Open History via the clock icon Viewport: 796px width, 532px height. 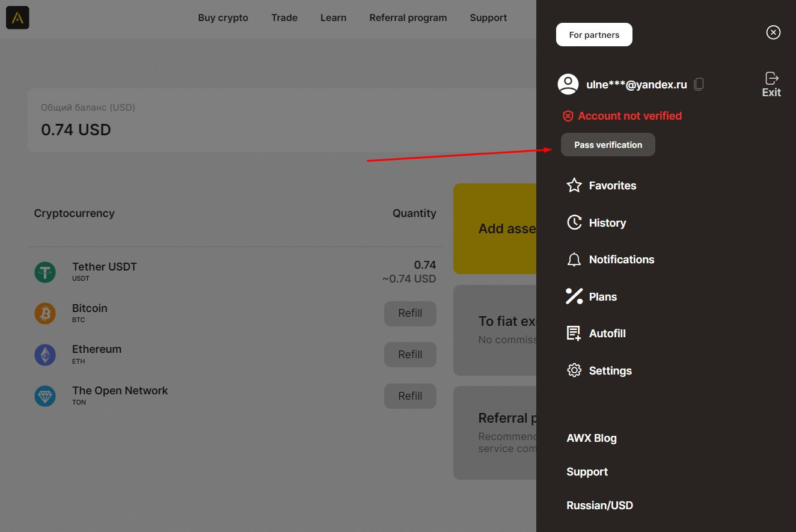[x=574, y=222]
